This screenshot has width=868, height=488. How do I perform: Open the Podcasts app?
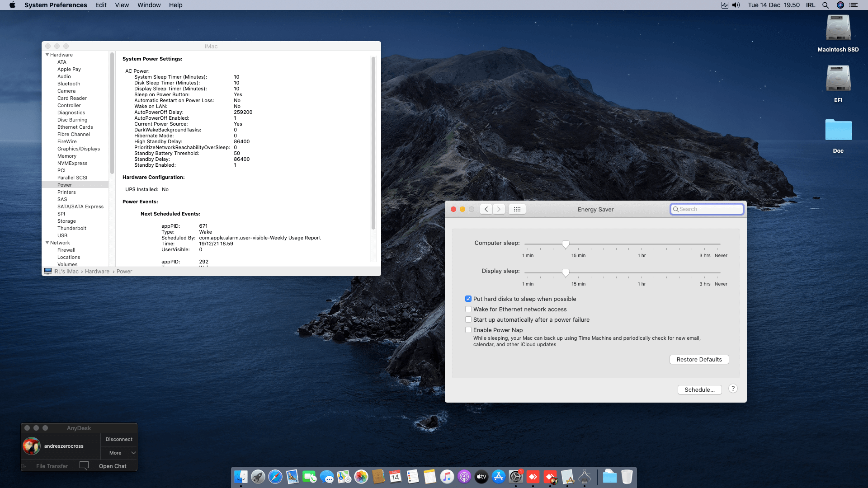pos(464,477)
